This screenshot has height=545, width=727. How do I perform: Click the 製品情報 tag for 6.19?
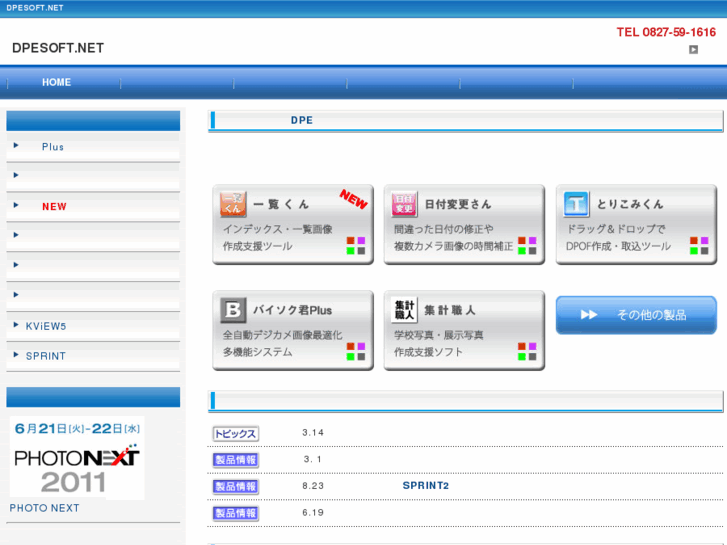(x=236, y=513)
